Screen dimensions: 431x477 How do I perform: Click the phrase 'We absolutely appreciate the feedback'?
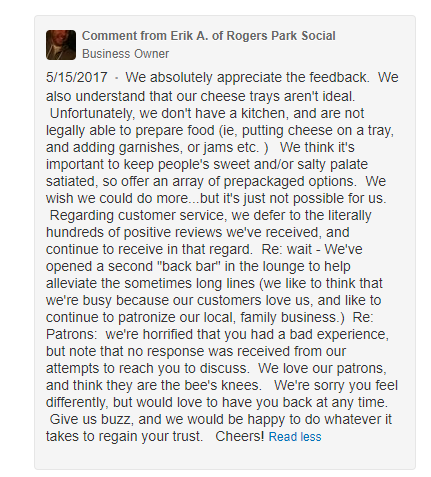click(x=247, y=78)
